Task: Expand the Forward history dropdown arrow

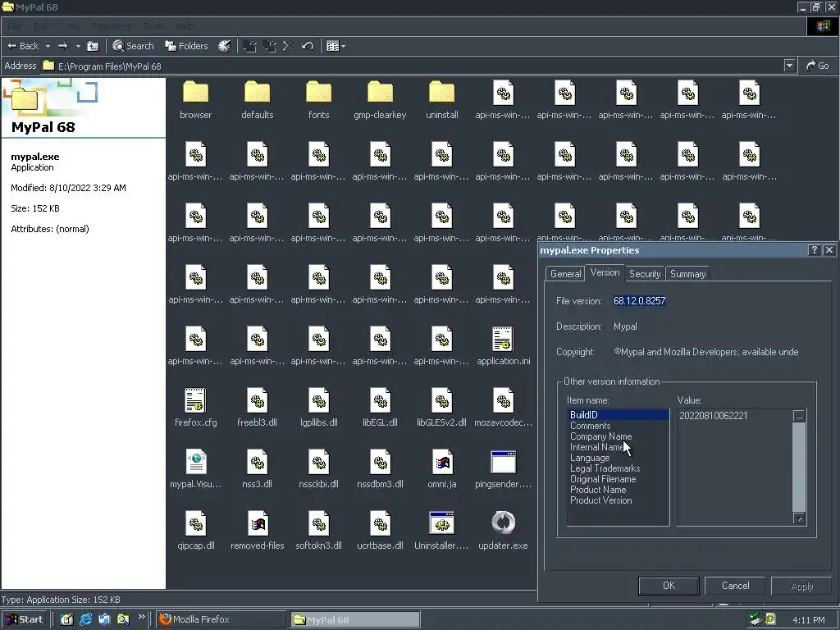Action: tap(78, 46)
